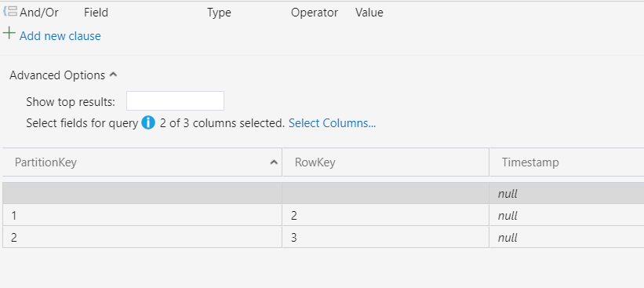Click the Value query header label

369,13
